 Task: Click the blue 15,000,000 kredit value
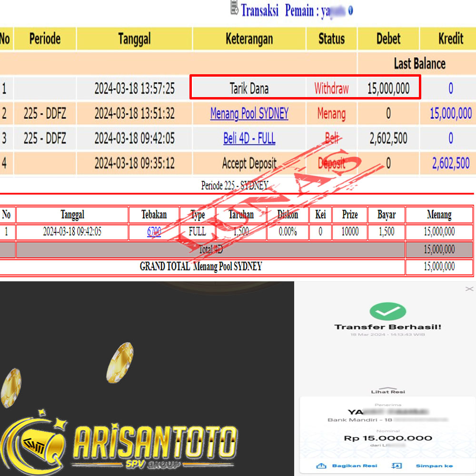451,114
